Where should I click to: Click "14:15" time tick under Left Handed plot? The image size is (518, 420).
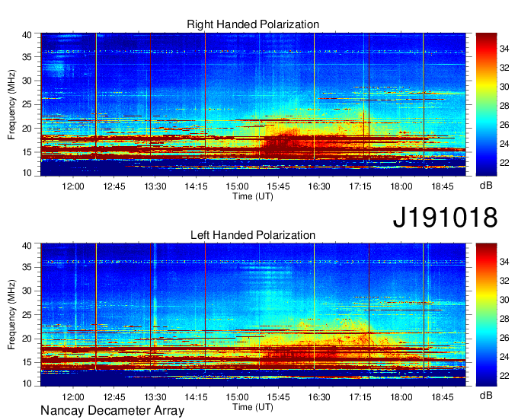(x=197, y=397)
